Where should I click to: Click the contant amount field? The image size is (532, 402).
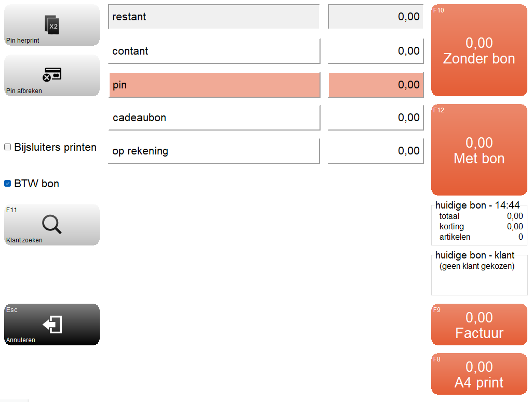[376, 51]
